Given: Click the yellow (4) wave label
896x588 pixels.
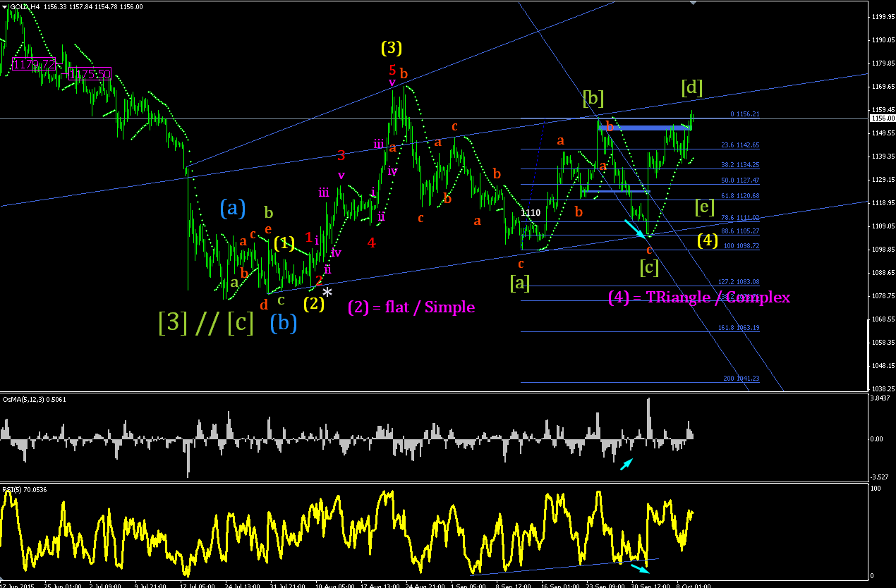Looking at the screenshot, I should click(708, 240).
